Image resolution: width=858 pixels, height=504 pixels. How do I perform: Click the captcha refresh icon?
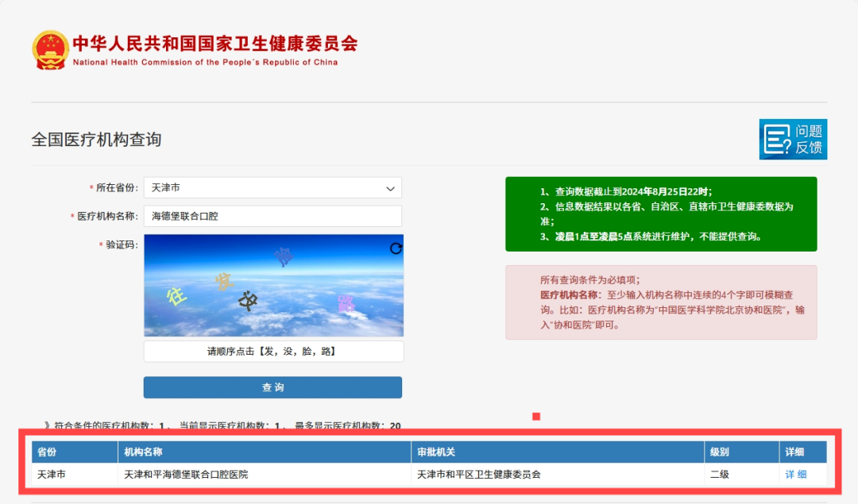(396, 248)
